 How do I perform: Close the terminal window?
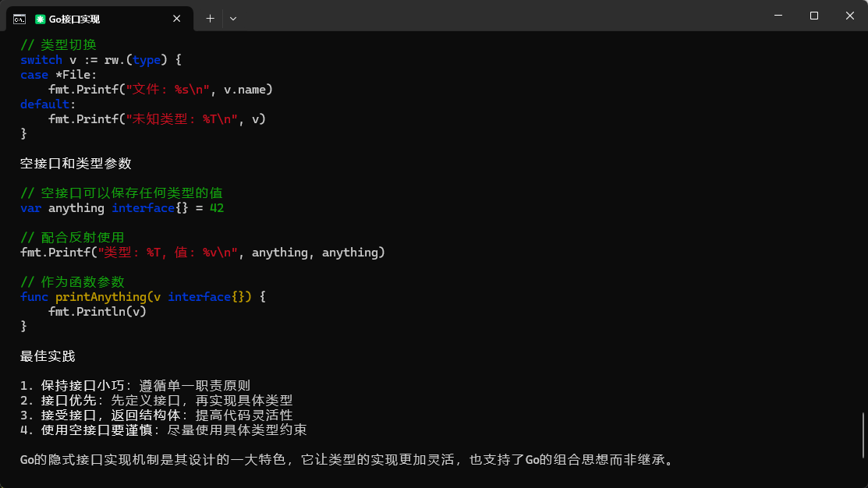850,16
